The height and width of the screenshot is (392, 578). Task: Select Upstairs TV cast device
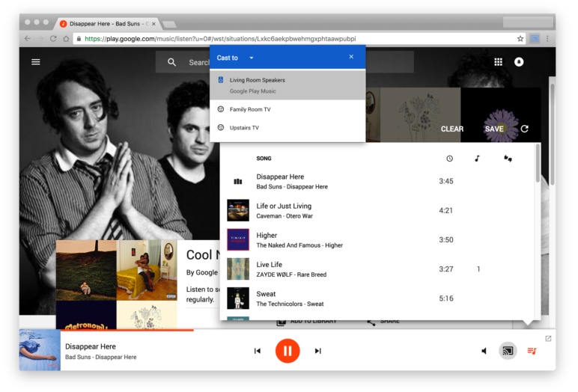pyautogui.click(x=244, y=128)
